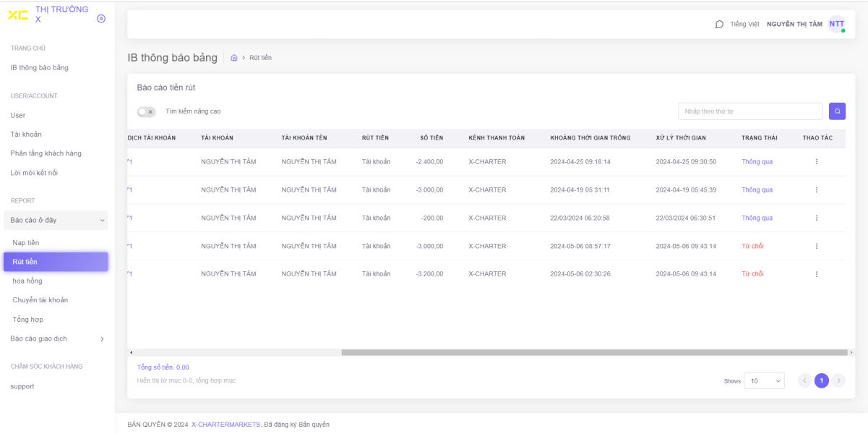868x434 pixels.
Task: Click the table horizontal scrollbar
Action: coord(593,352)
